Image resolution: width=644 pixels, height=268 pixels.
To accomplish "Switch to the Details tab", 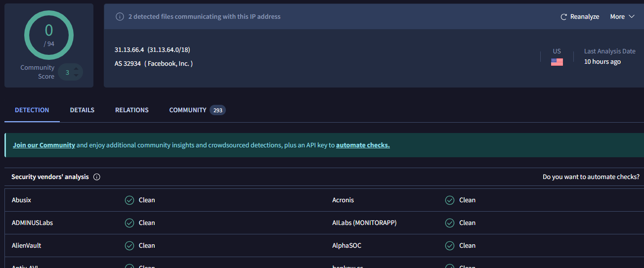I will (x=82, y=110).
